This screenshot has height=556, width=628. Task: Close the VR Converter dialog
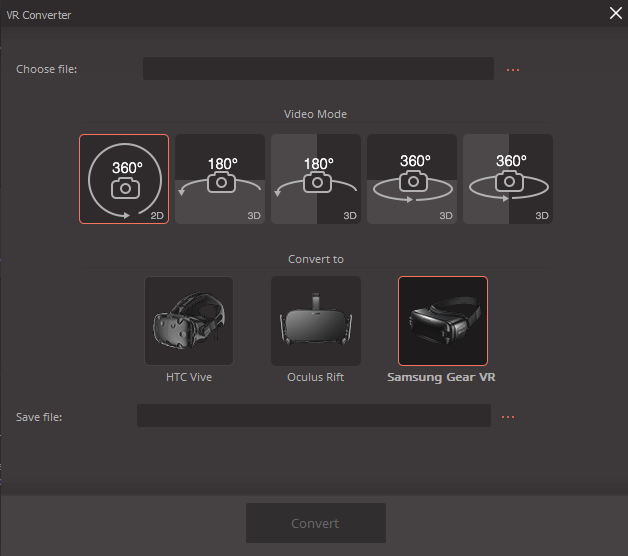tap(616, 13)
